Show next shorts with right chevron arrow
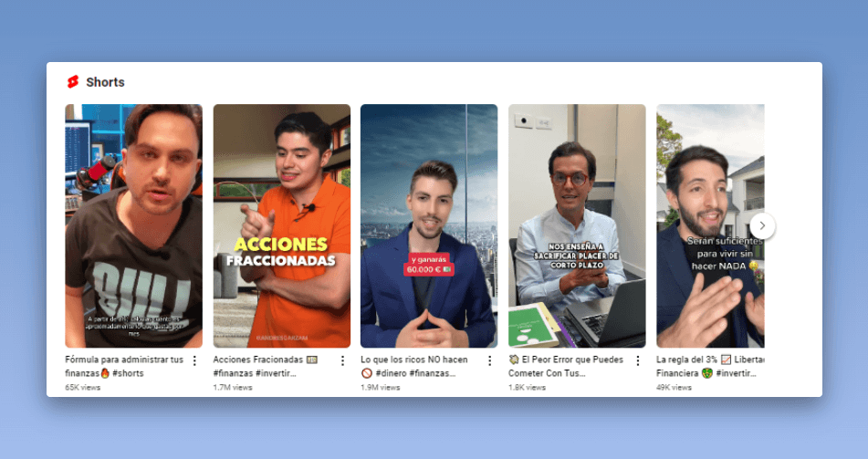Screen dimensions: 868x459 click(x=762, y=226)
